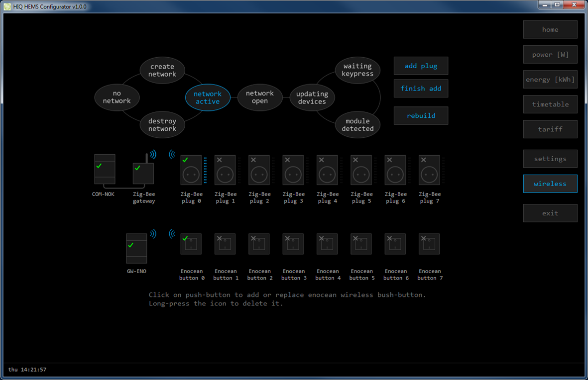Click the Zig-Bee plug 5 icon
Screen dimensions: 588x380
pos(361,170)
